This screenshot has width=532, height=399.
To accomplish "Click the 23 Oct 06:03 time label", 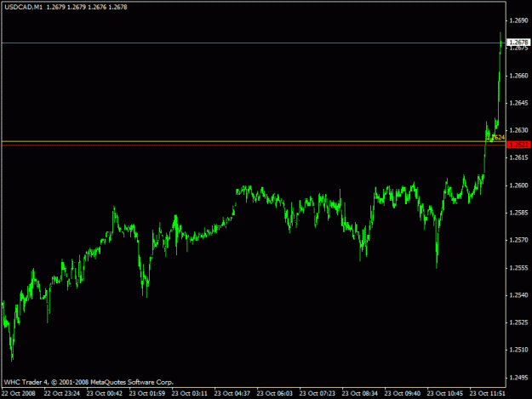I will (274, 394).
